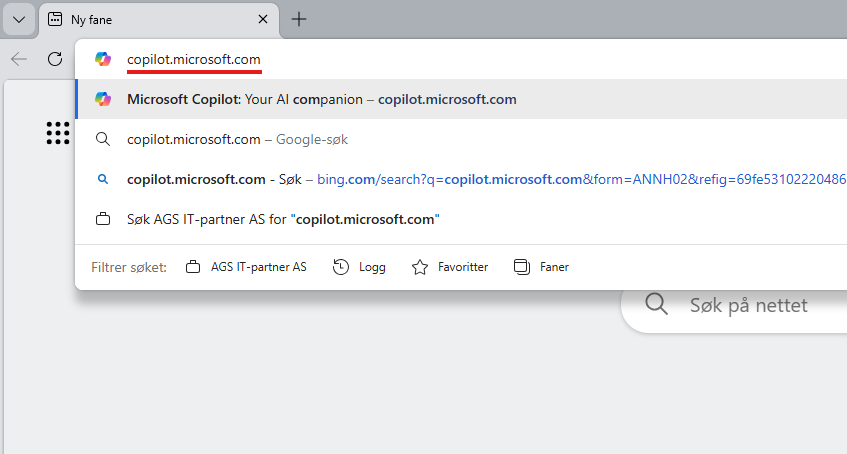Click the Filtrer søket label
847x454 pixels.
(x=129, y=268)
